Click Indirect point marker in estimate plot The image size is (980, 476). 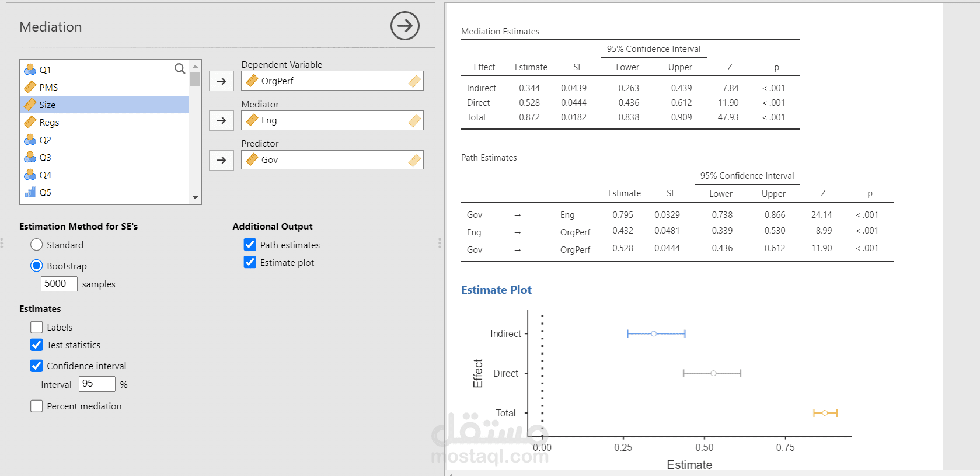[654, 333]
